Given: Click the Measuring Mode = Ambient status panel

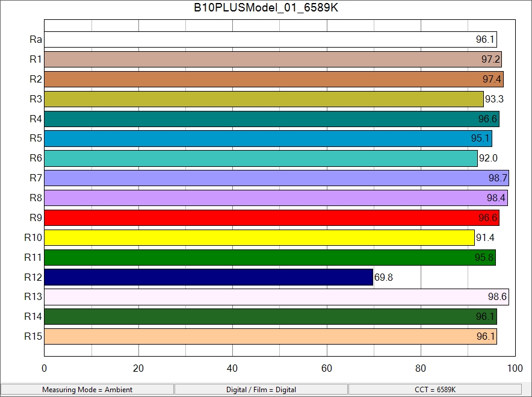Looking at the screenshot, I should pos(87,390).
